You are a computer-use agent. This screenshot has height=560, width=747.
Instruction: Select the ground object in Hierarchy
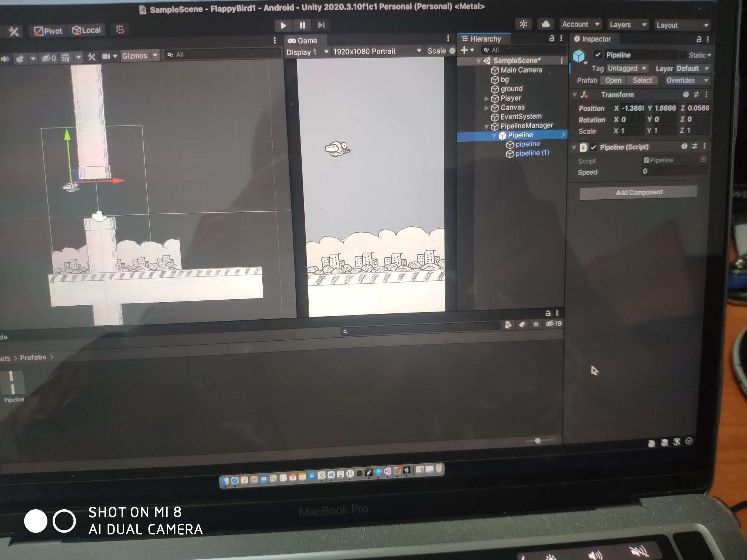(x=507, y=89)
